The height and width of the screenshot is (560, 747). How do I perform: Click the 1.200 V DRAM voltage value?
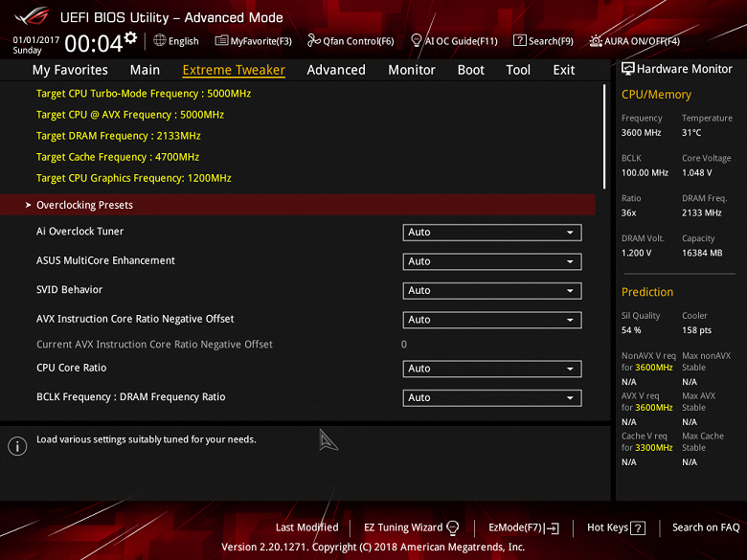[x=636, y=253]
